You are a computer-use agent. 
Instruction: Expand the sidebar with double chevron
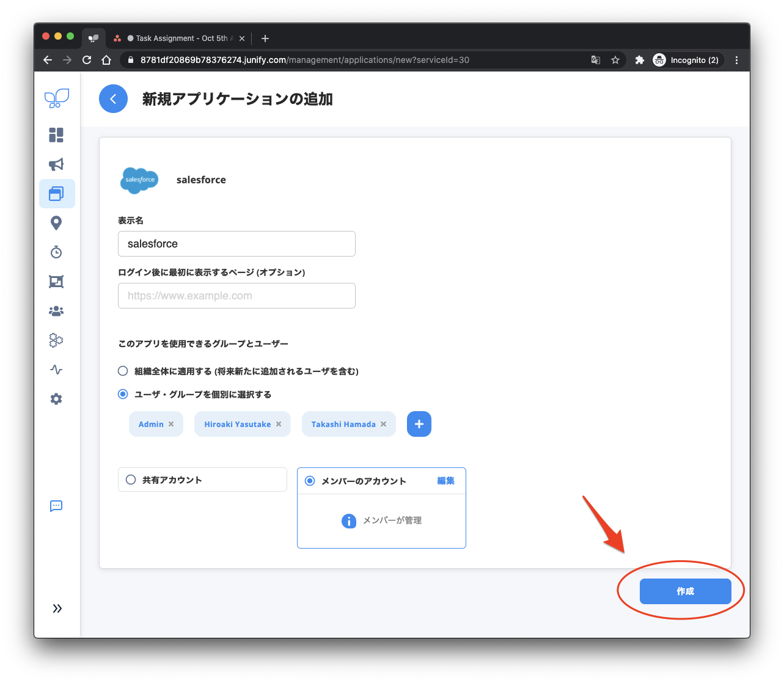point(57,608)
